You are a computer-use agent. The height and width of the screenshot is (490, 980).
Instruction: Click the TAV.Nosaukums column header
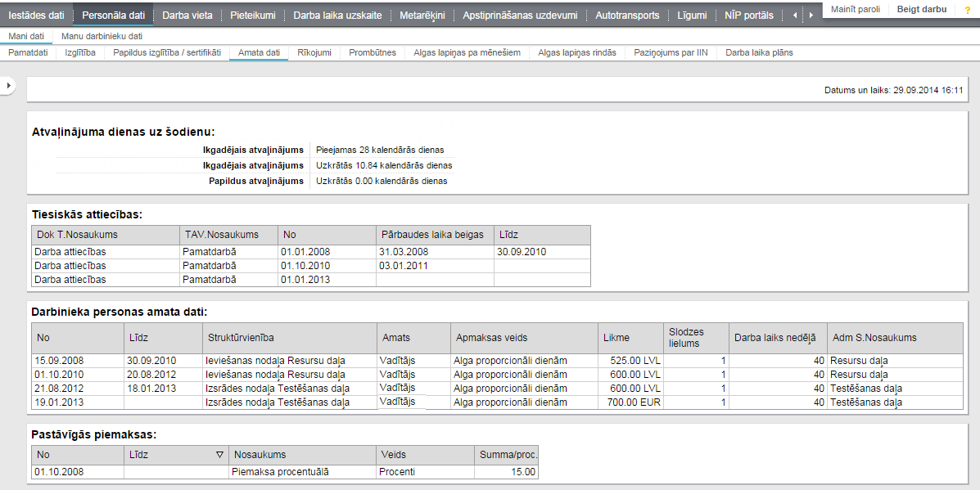coord(228,235)
